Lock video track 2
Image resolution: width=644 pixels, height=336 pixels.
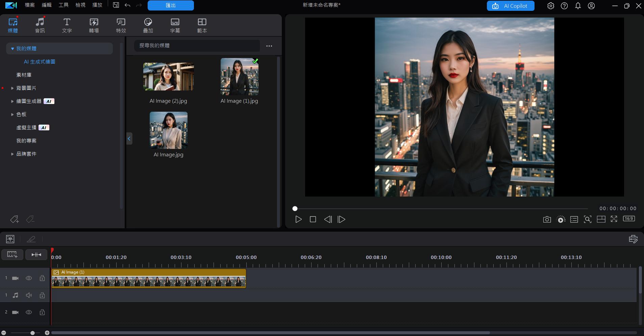[x=42, y=312]
